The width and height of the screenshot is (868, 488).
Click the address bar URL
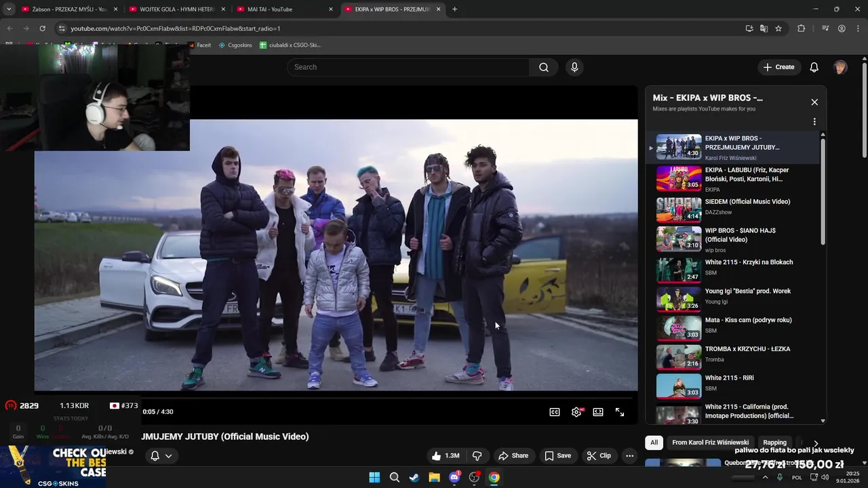tap(175, 28)
